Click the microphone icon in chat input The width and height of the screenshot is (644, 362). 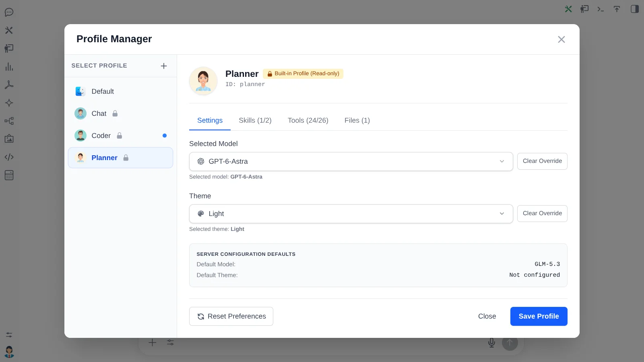(491, 343)
